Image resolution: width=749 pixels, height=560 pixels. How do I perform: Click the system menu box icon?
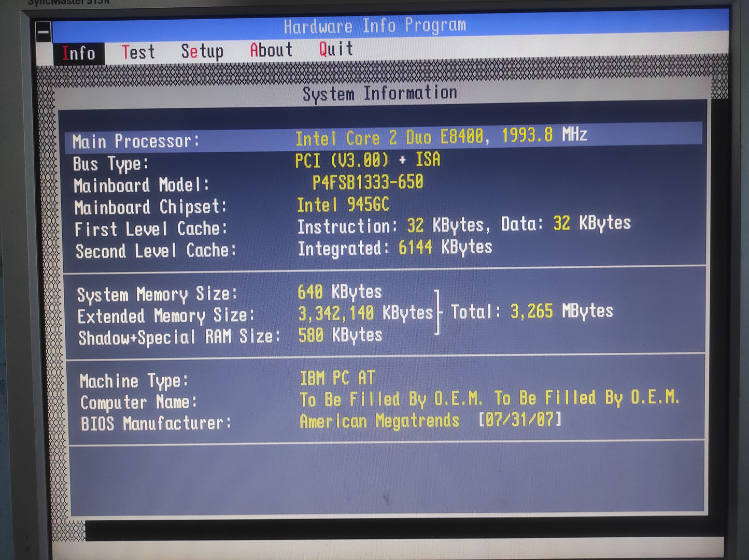point(44,33)
